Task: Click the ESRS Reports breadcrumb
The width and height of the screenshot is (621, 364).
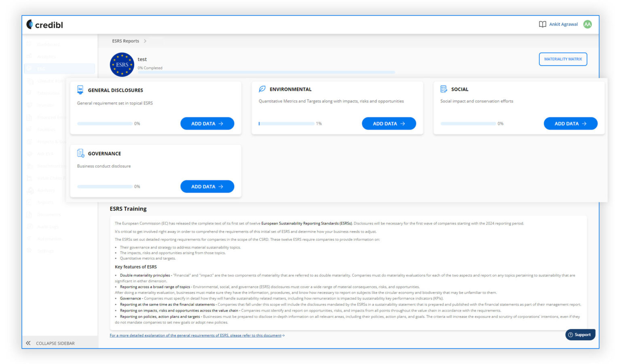Action: click(125, 41)
